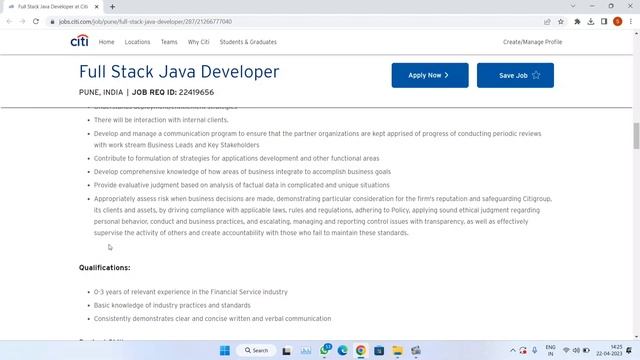
Task: Open the notification bell icon
Action: point(629,351)
